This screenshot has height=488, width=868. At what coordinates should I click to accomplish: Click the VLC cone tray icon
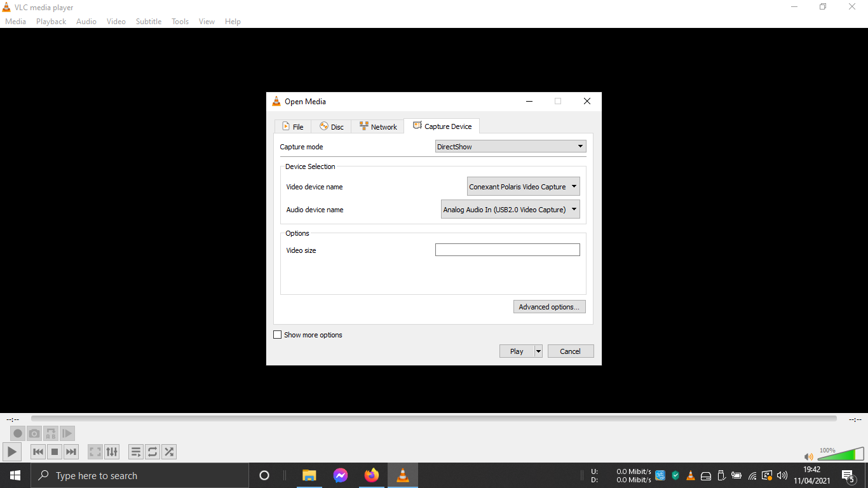click(691, 475)
